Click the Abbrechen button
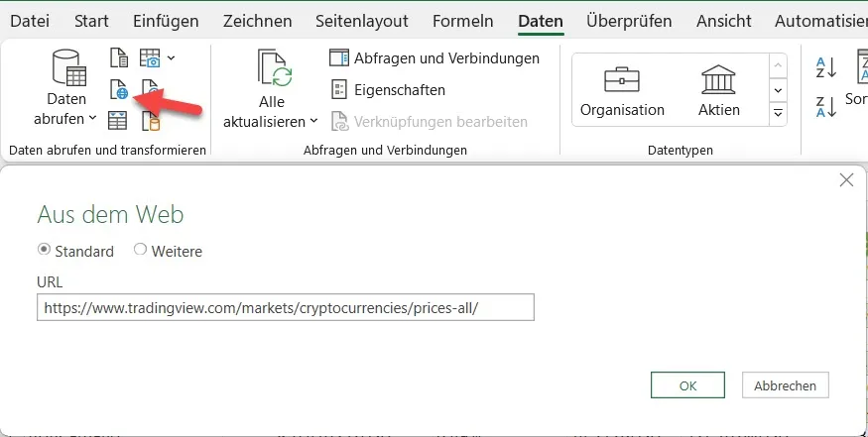This screenshot has width=868, height=437. click(785, 385)
